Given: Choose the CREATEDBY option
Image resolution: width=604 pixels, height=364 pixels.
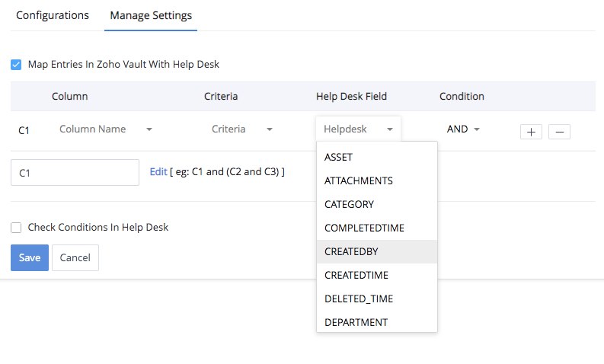Looking at the screenshot, I should click(351, 251).
